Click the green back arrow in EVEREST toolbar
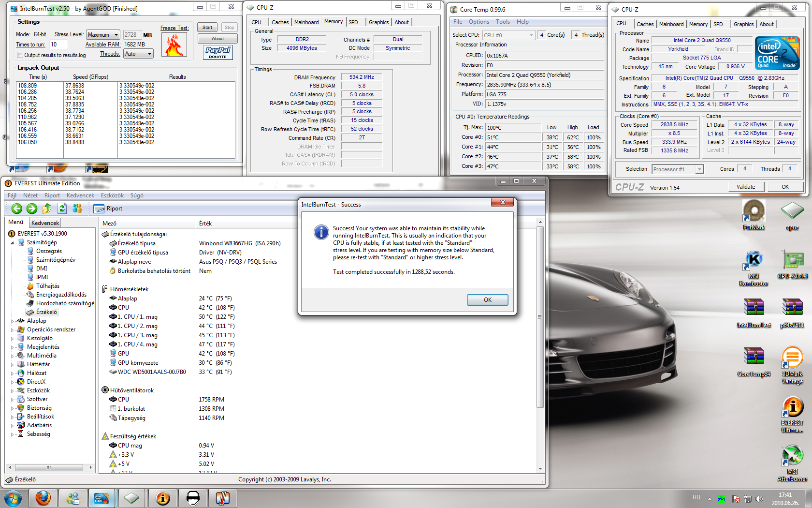The width and height of the screenshot is (812, 508). pos(17,209)
